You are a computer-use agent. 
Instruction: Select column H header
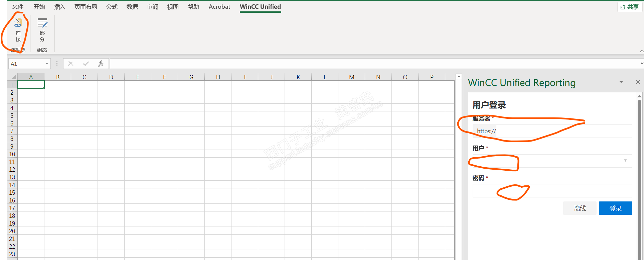218,77
